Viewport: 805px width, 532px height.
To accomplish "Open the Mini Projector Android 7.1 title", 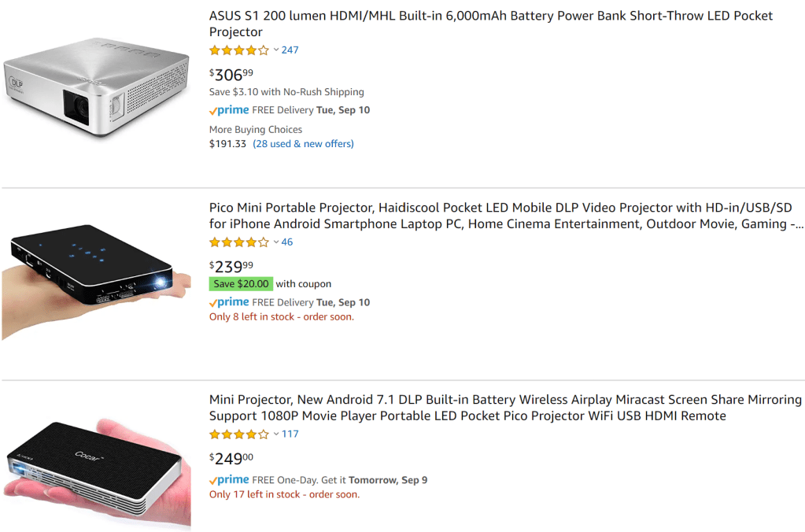I will [x=504, y=408].
